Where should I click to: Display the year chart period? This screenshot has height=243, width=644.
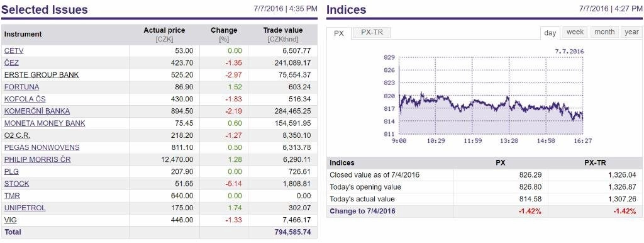coord(631,32)
